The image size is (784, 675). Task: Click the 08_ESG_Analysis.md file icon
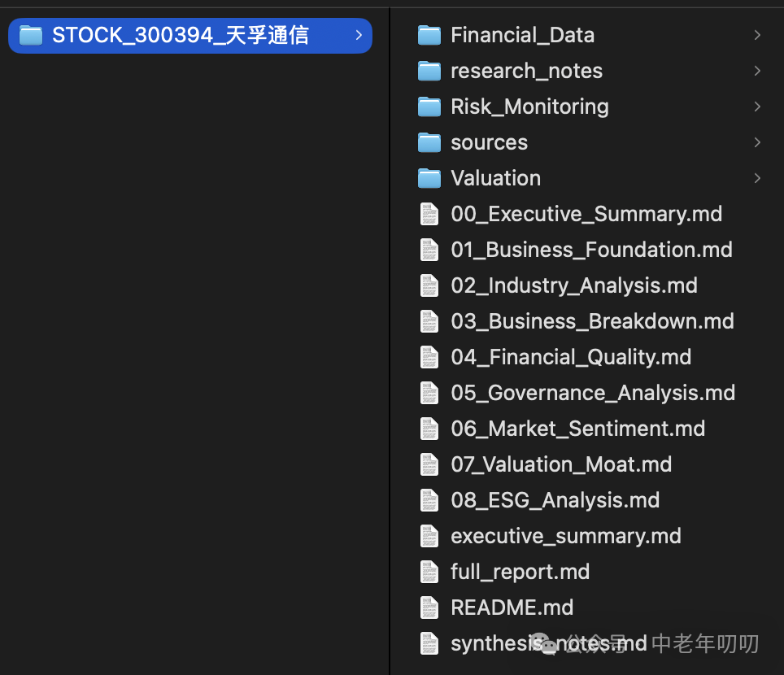[x=429, y=500]
